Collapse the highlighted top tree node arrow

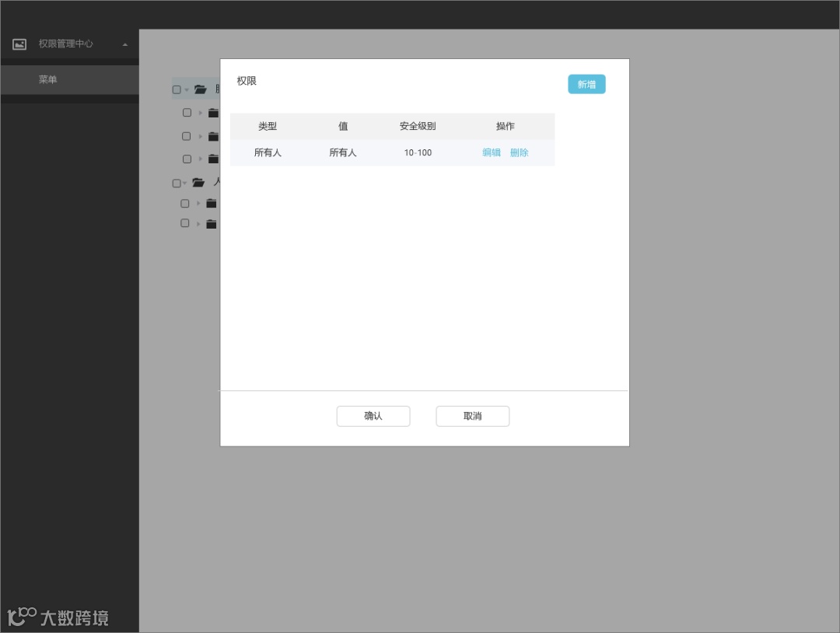pos(187,90)
